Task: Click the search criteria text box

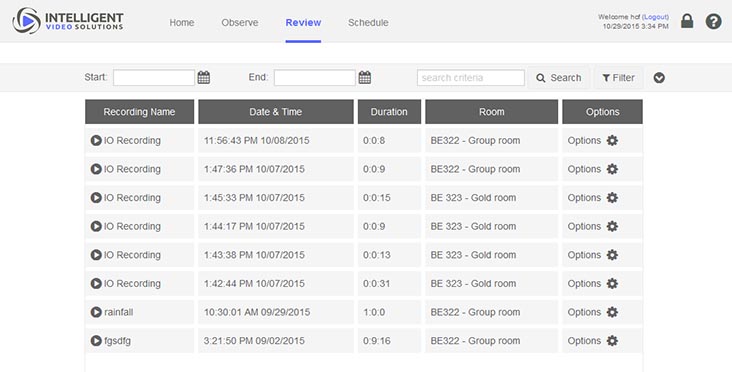Action: pos(471,77)
